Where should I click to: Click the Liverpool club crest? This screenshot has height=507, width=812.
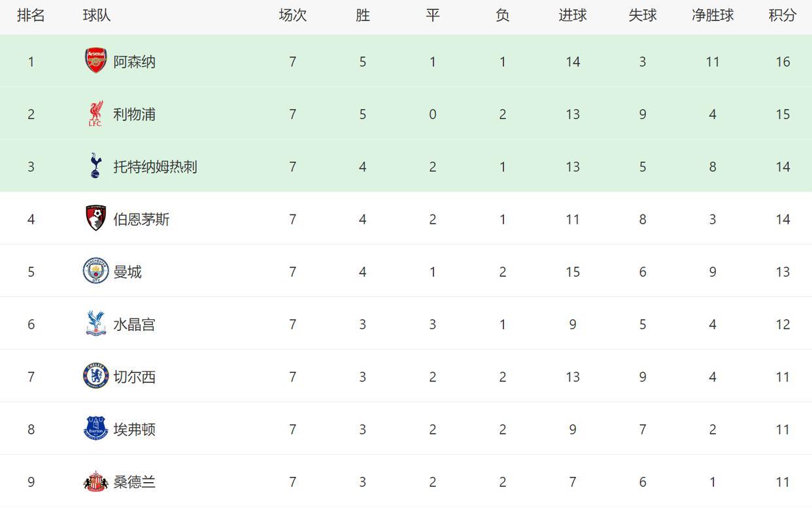tap(95, 114)
